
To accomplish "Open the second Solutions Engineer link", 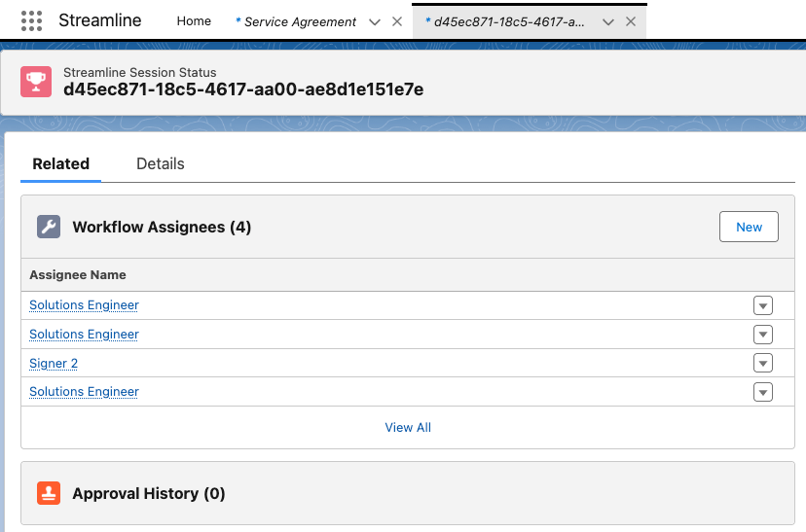I will click(84, 334).
